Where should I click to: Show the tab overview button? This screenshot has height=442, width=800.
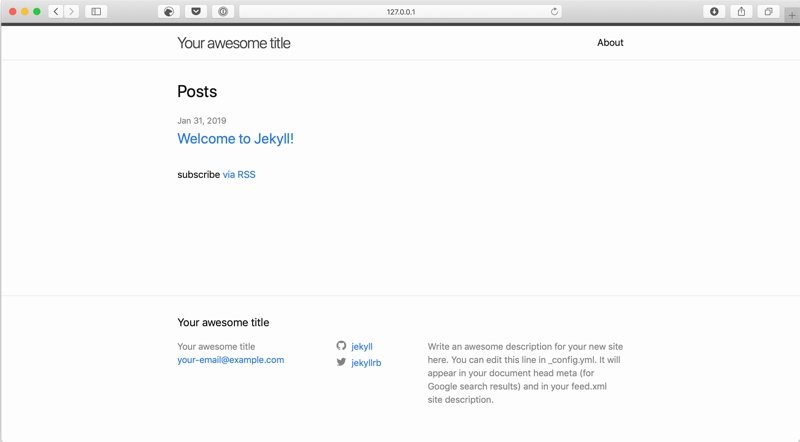pos(768,11)
